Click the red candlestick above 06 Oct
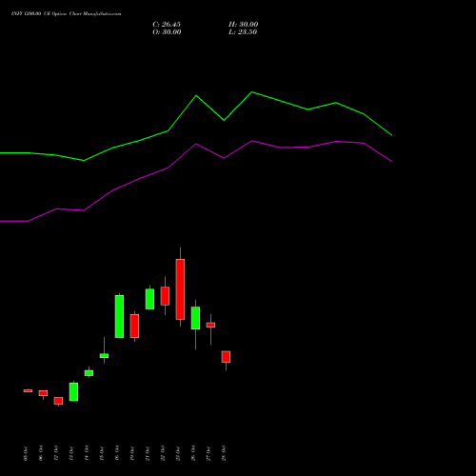The height and width of the screenshot is (476, 476). pyautogui.click(x=43, y=393)
